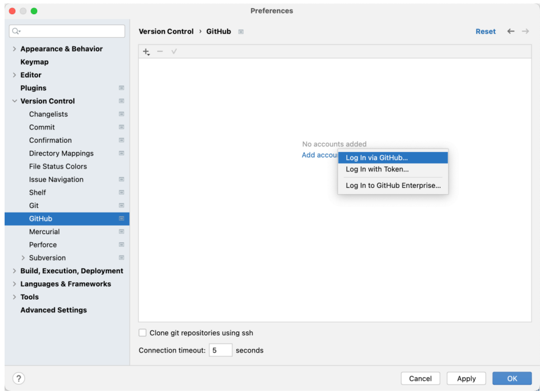The height and width of the screenshot is (392, 540).
Task: Click the project icon on Git row
Action: [x=121, y=206]
